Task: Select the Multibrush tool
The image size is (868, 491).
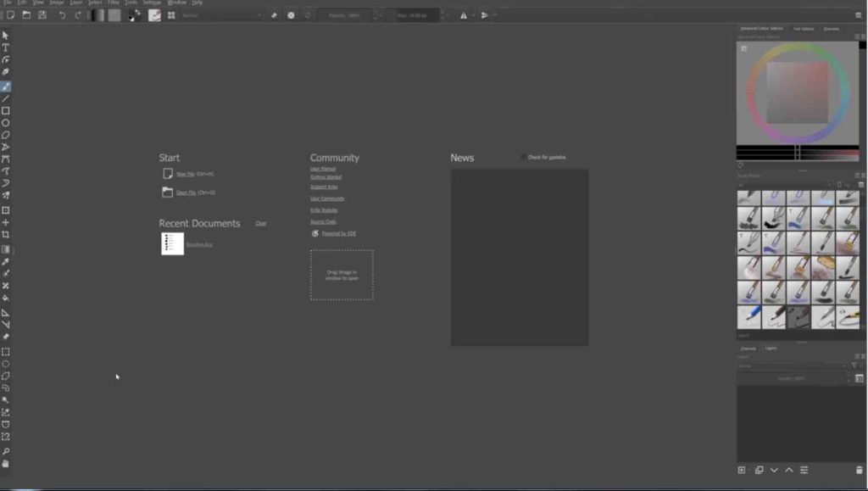Action: pyautogui.click(x=6, y=195)
